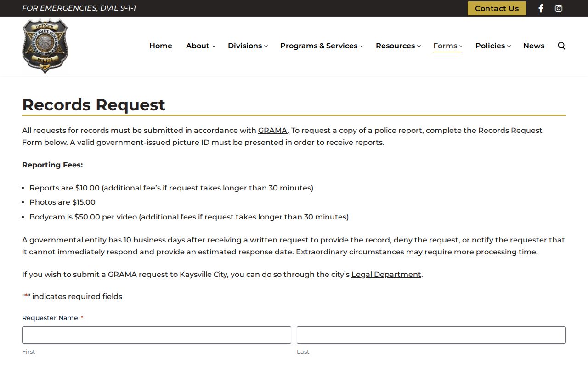This screenshot has height=368, width=588.
Task: Open the Policies menu item
Action: click(x=490, y=46)
